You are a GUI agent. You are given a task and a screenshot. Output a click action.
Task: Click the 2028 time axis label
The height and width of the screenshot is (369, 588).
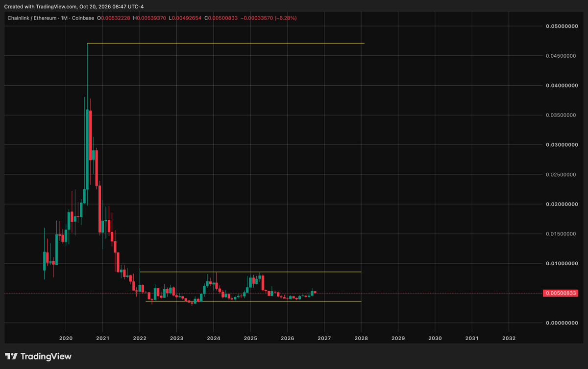click(x=361, y=338)
